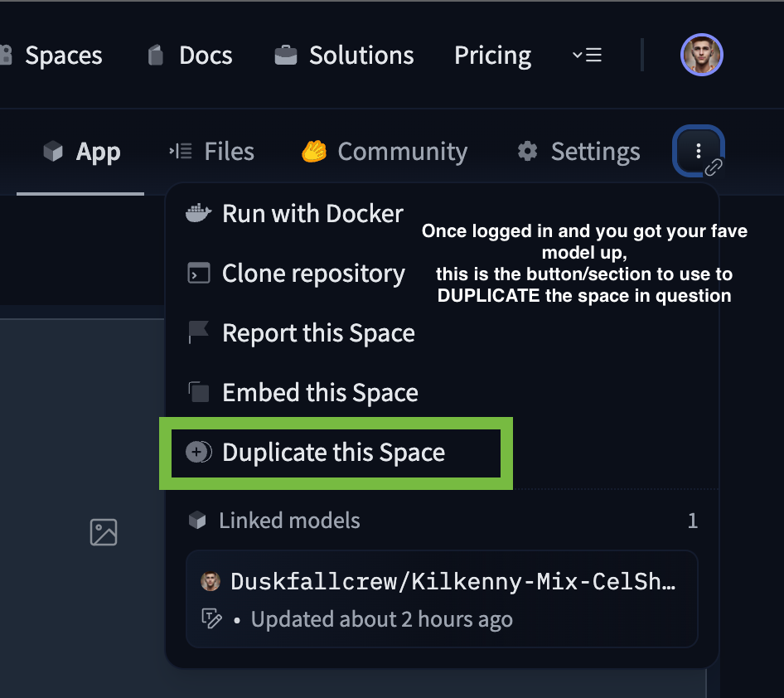Click the Docker whale icon
The width and height of the screenshot is (784, 698).
(x=198, y=214)
